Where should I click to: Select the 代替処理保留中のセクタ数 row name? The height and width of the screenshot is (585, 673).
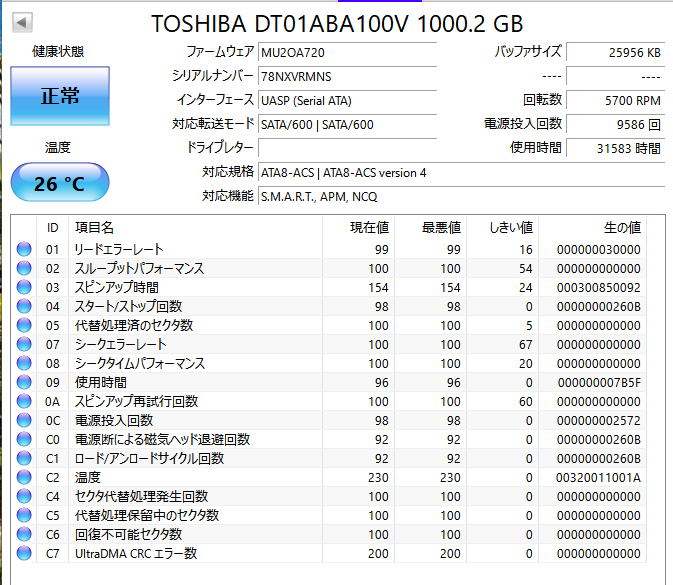click(x=147, y=515)
